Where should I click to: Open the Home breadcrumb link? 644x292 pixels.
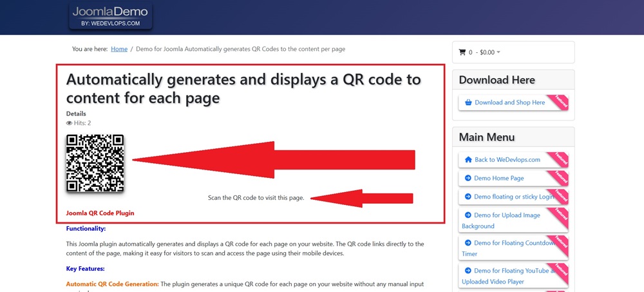pos(119,49)
